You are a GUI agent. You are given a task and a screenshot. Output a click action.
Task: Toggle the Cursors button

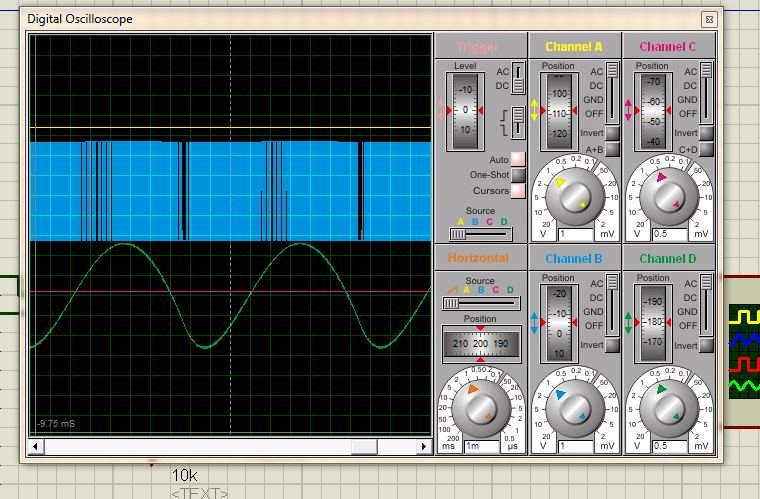click(518, 191)
